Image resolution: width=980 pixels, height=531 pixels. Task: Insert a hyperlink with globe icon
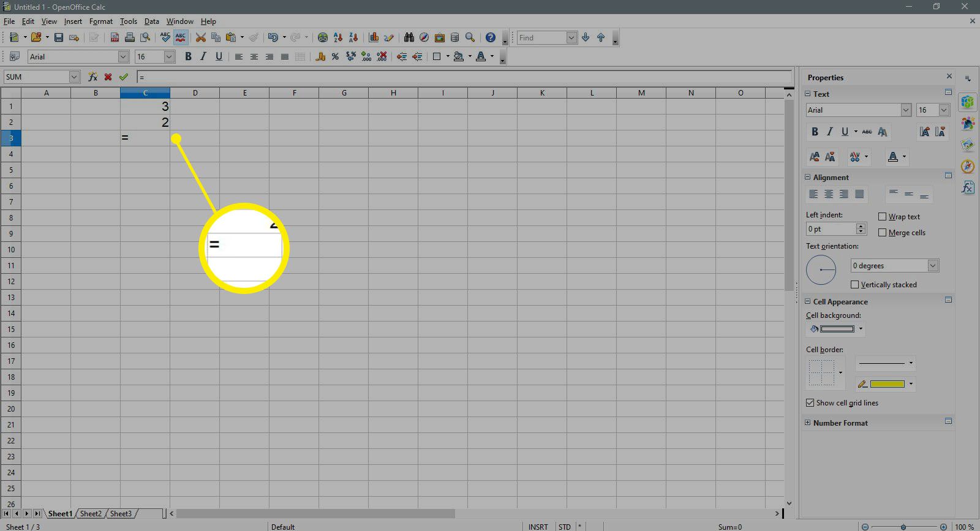point(323,37)
